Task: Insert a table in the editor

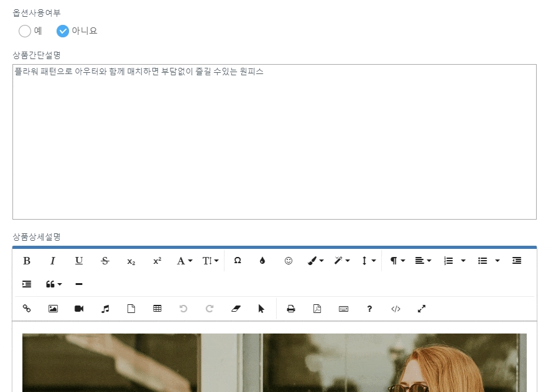Action: (x=157, y=309)
